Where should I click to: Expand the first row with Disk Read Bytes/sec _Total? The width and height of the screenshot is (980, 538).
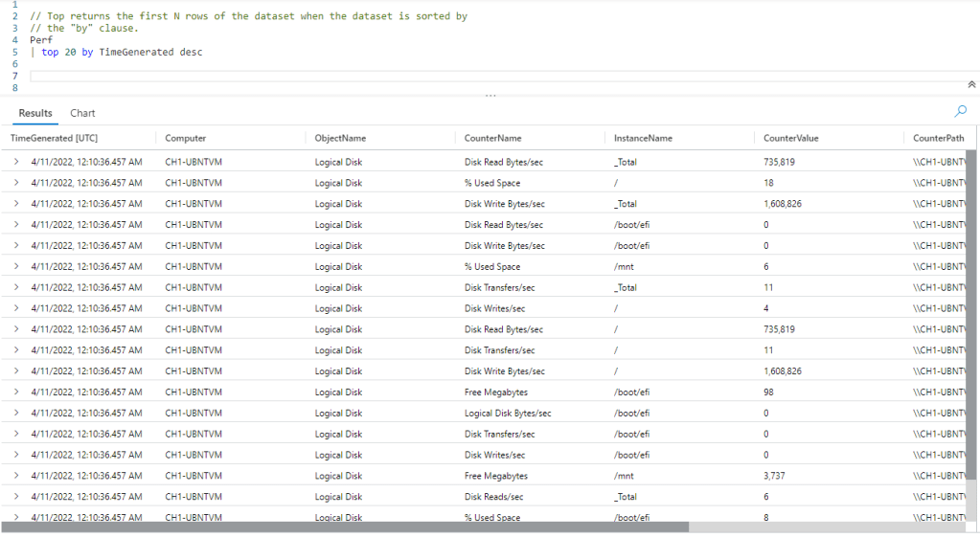(16, 162)
